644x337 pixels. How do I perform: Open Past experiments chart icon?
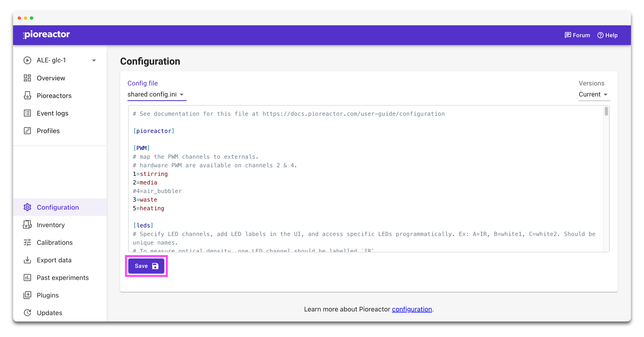(28, 277)
